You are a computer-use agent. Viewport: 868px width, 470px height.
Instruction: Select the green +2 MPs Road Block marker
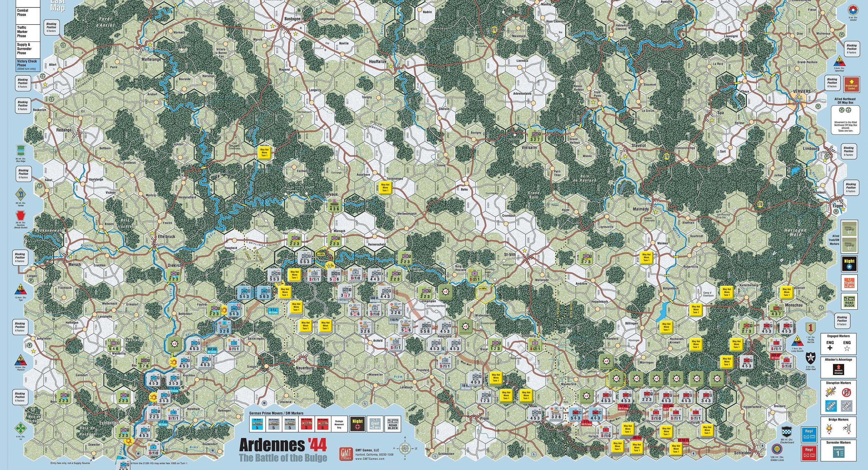click(x=849, y=301)
